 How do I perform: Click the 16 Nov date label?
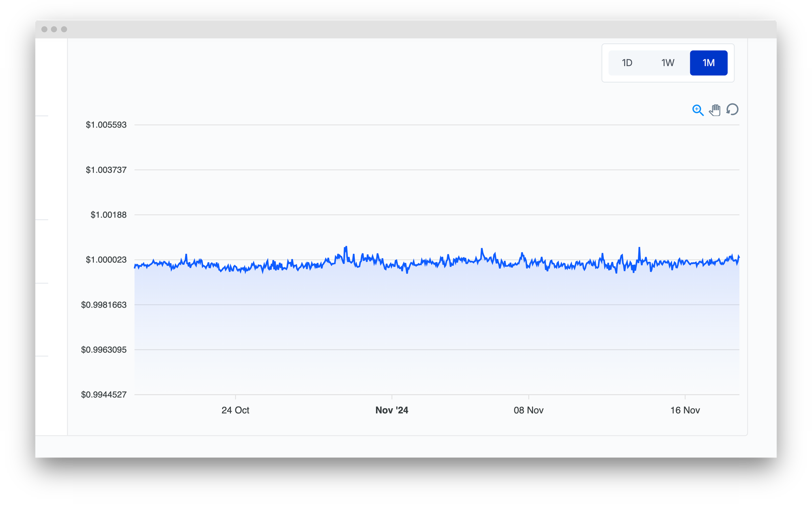[685, 411]
